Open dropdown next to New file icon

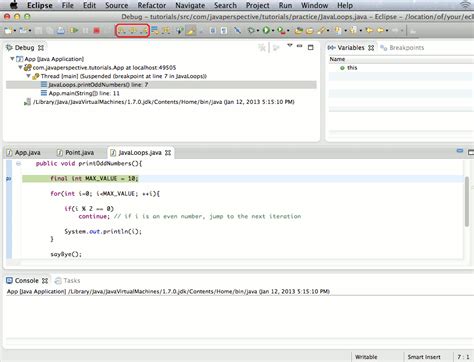pos(15,31)
